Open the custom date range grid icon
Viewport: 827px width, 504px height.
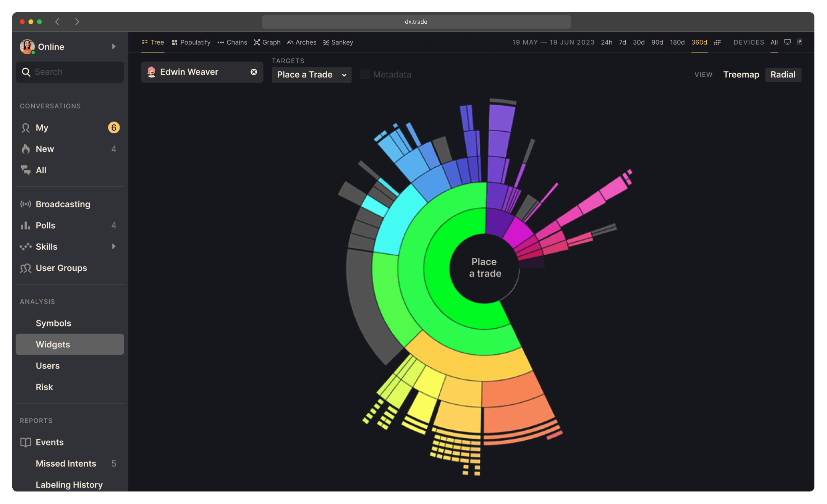[717, 42]
